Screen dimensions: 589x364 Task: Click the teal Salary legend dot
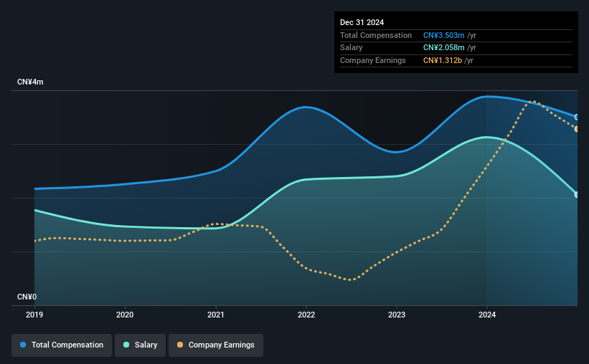pos(126,345)
